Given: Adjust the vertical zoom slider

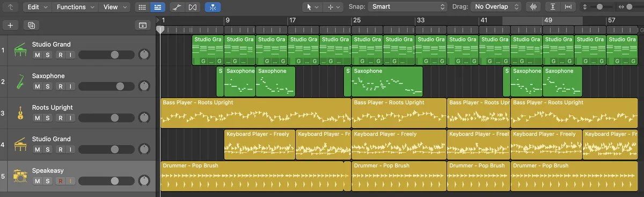Looking at the screenshot, I should point(600,7).
